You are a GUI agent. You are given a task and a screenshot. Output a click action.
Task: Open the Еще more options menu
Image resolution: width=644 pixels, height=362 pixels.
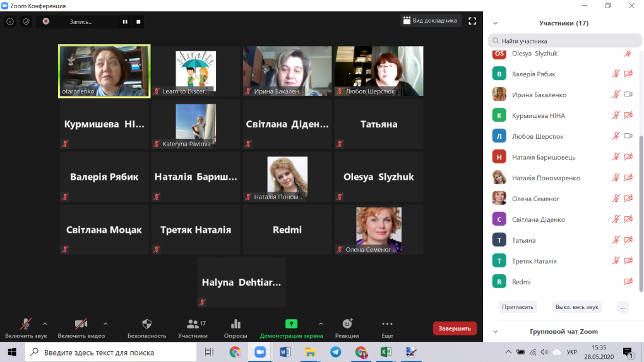[387, 329]
